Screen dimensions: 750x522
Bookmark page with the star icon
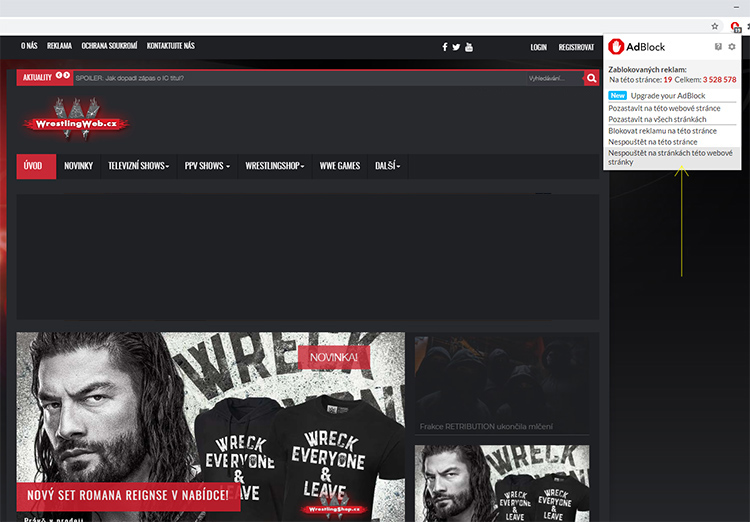(x=715, y=26)
